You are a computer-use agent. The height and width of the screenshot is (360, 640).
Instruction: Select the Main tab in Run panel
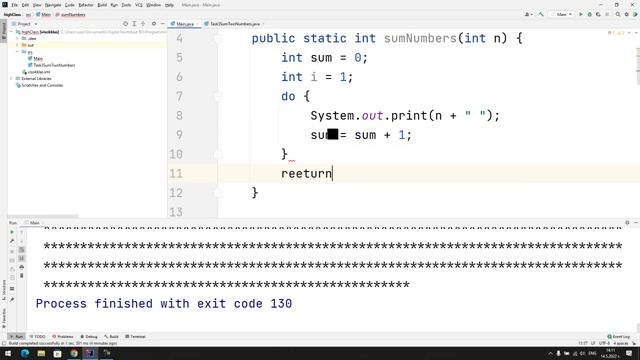[x=34, y=223]
